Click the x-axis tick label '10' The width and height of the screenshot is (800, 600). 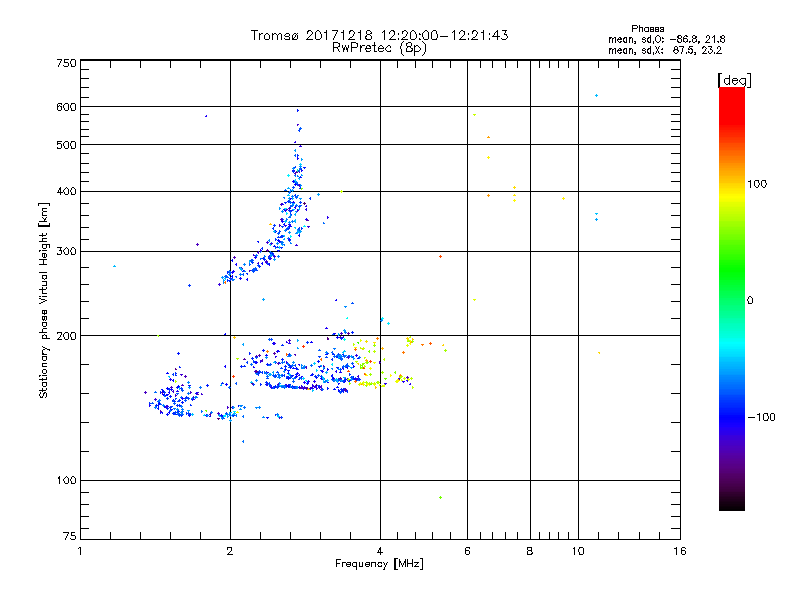[x=578, y=551]
